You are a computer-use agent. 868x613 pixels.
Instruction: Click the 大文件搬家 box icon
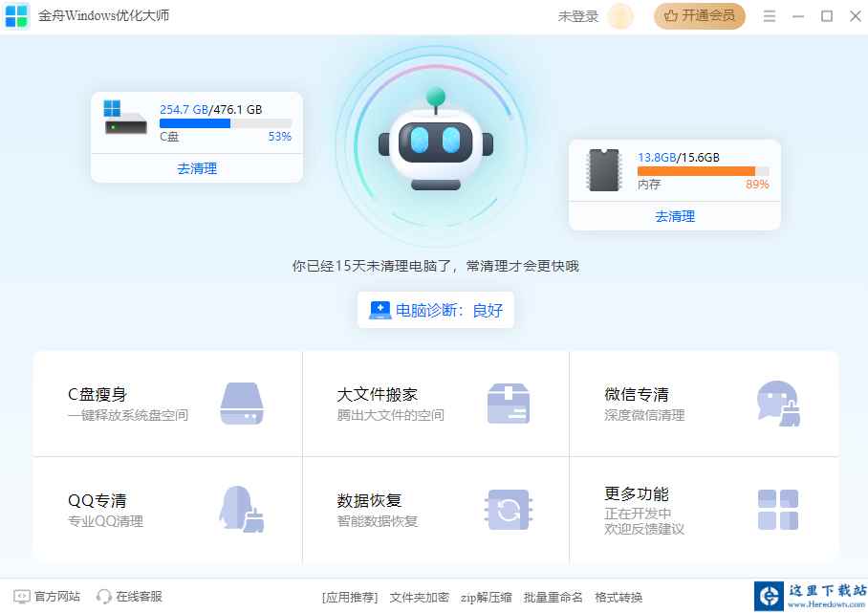(509, 404)
